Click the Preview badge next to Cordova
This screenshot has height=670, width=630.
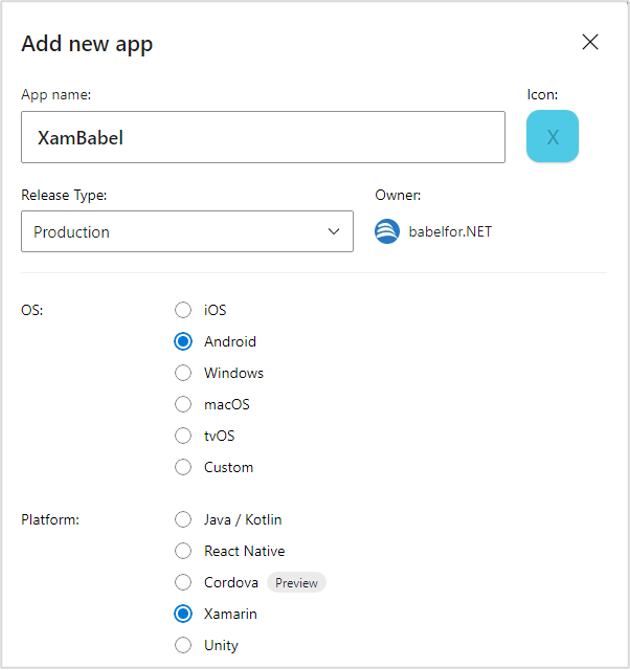tap(296, 583)
